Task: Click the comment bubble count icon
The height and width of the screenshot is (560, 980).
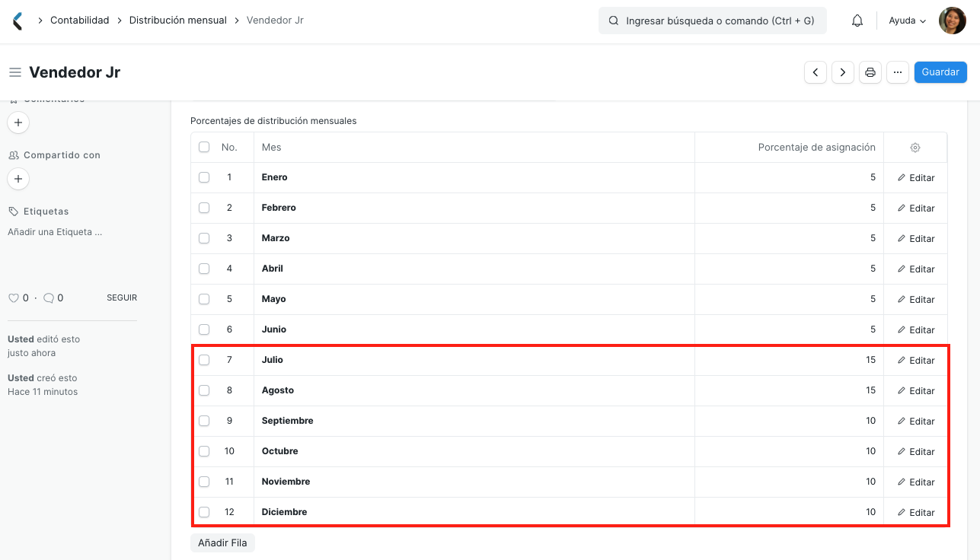Action: 49,298
